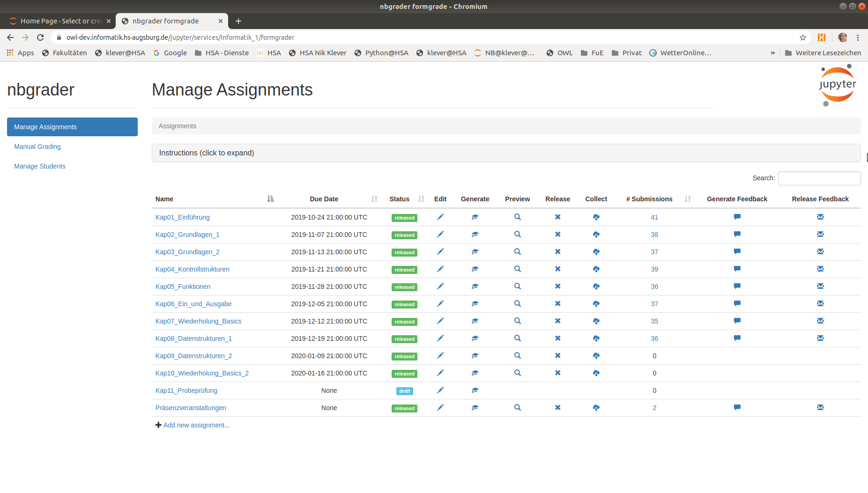Open a new browser tab
Viewport: 868px width, 493px height.
click(x=238, y=21)
